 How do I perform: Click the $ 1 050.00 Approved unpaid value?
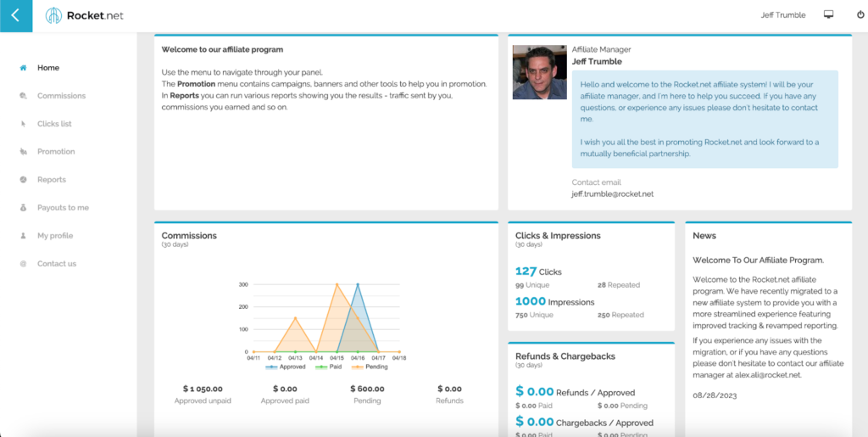[203, 389]
